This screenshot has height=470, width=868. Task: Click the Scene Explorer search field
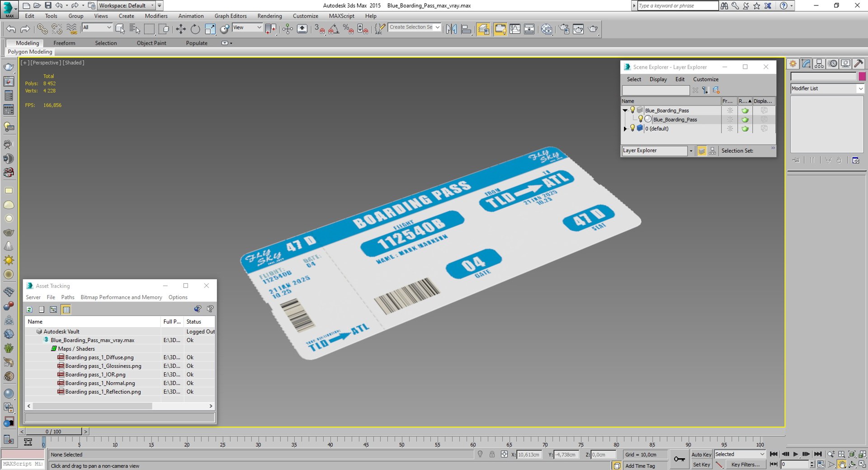pyautogui.click(x=656, y=90)
